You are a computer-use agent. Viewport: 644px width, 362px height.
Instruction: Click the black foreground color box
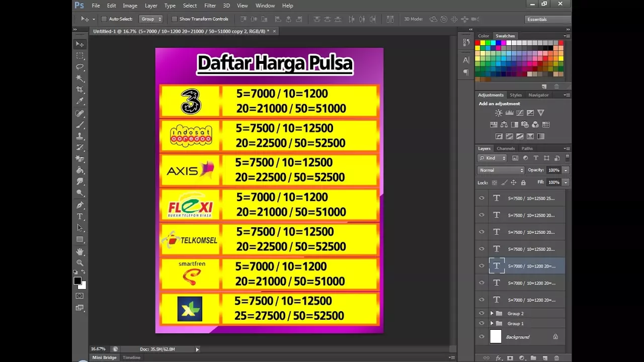[x=77, y=281]
